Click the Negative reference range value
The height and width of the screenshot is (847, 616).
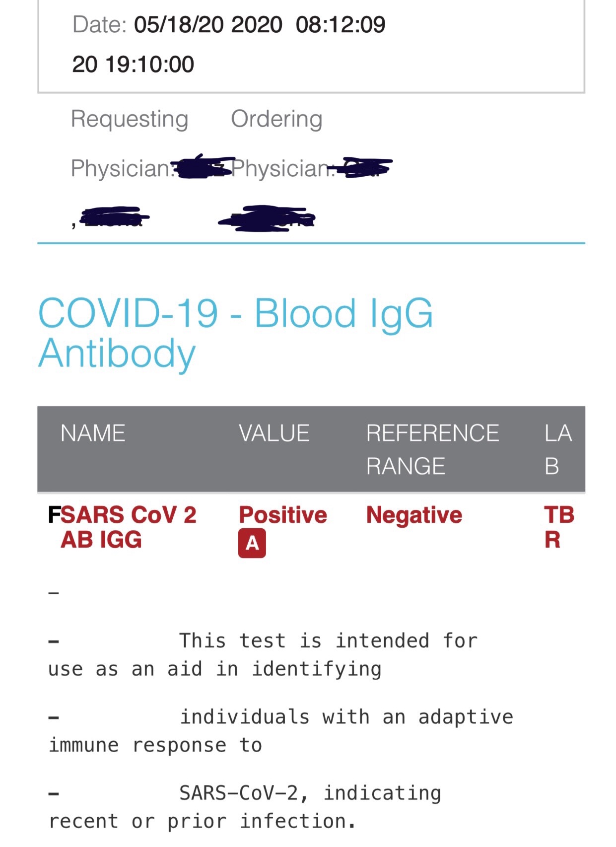click(414, 515)
